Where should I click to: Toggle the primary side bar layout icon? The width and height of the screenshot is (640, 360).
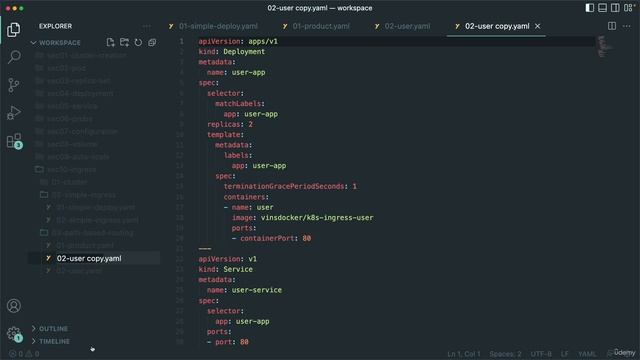[x=589, y=8]
